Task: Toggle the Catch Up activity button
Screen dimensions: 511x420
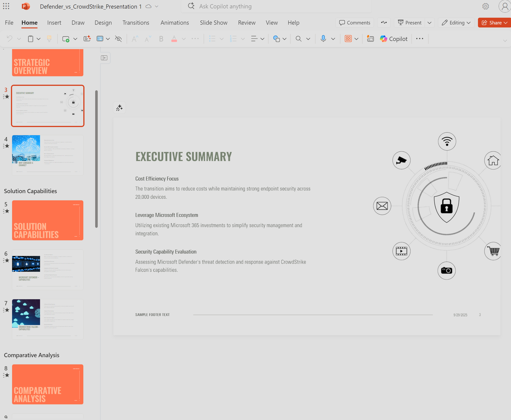Action: (384, 23)
